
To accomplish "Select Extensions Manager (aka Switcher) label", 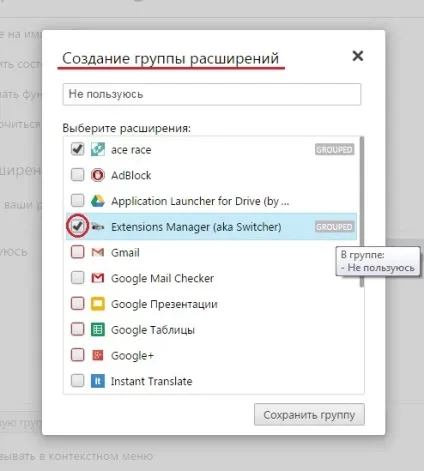I will (x=196, y=227).
